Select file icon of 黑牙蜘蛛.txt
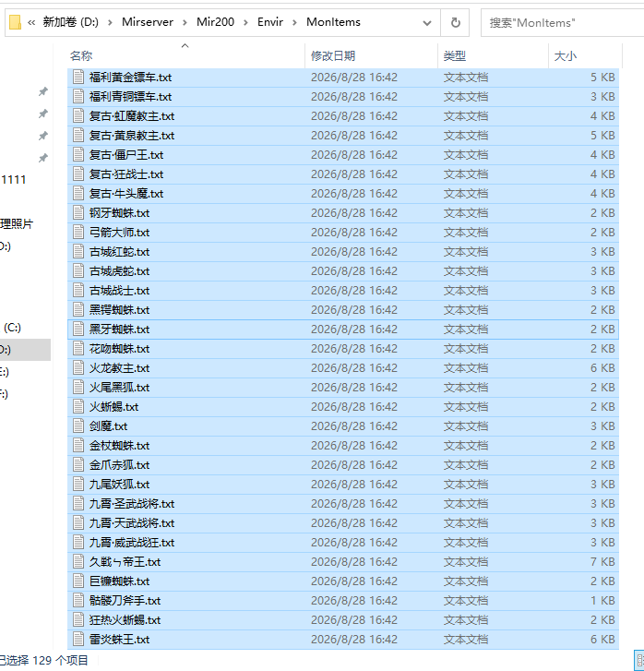The width and height of the screenshot is (644, 671). pos(78,330)
